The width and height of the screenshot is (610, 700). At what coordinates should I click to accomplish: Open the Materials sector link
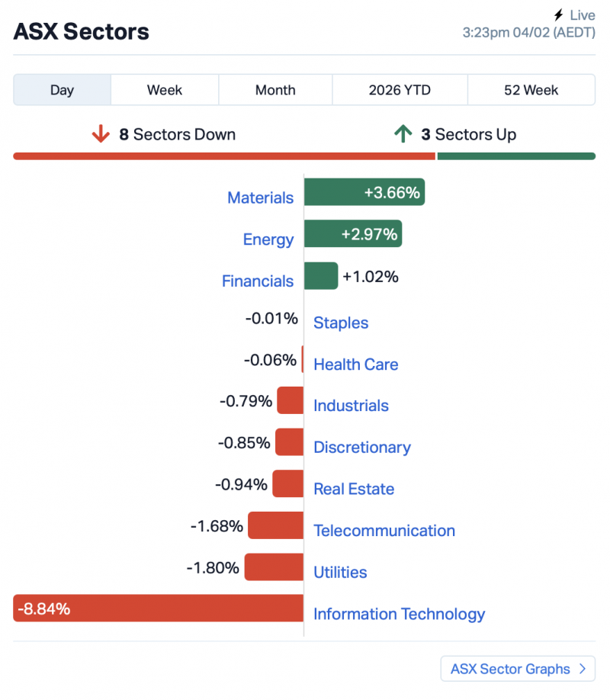(x=260, y=197)
